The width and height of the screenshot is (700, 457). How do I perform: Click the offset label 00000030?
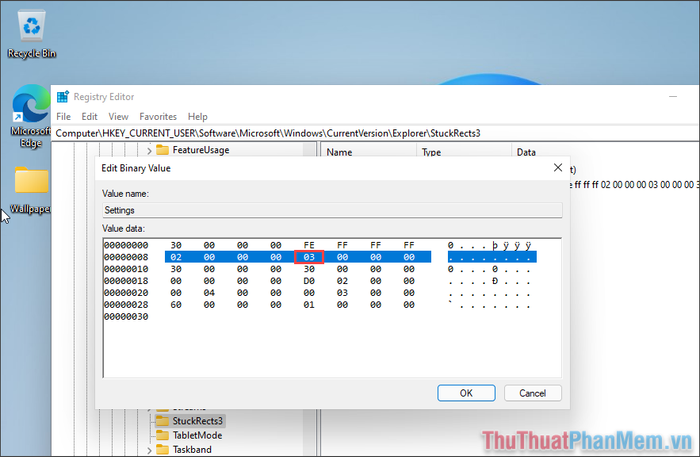coord(126,316)
